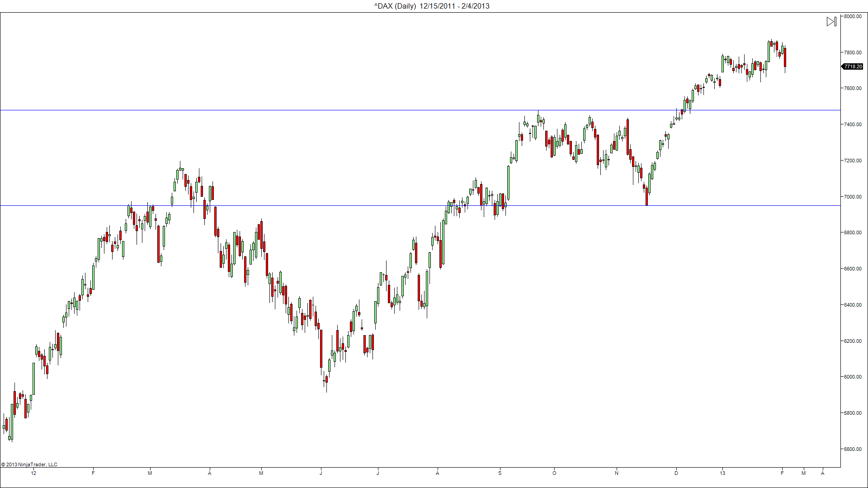Click the current price marker 7718.20
868x488 pixels.
pyautogui.click(x=852, y=66)
